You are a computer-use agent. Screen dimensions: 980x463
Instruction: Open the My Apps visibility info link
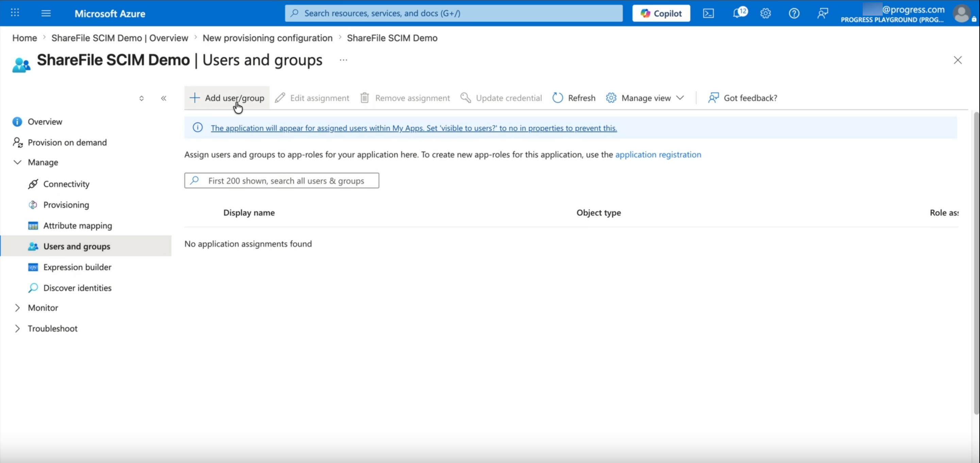[413, 128]
